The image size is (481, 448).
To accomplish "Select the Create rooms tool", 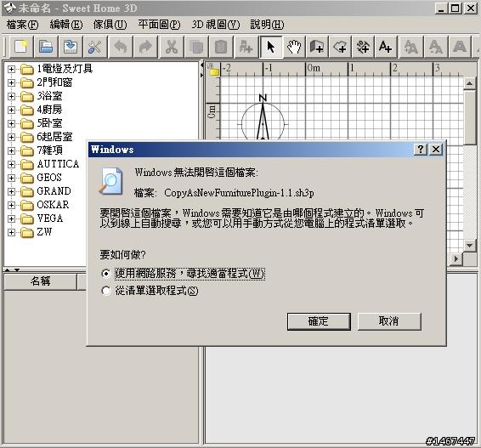I will tap(340, 47).
